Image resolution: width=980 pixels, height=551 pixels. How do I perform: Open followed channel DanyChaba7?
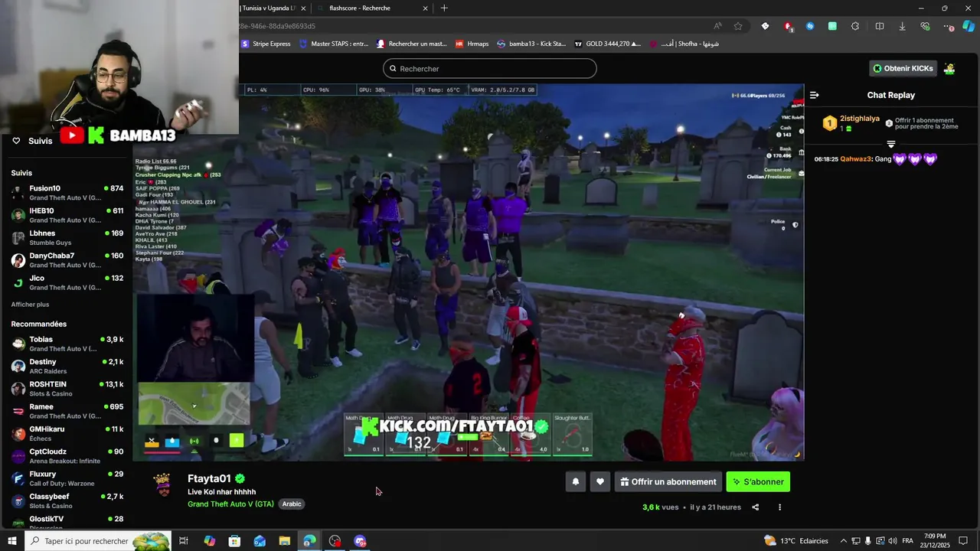pyautogui.click(x=67, y=260)
